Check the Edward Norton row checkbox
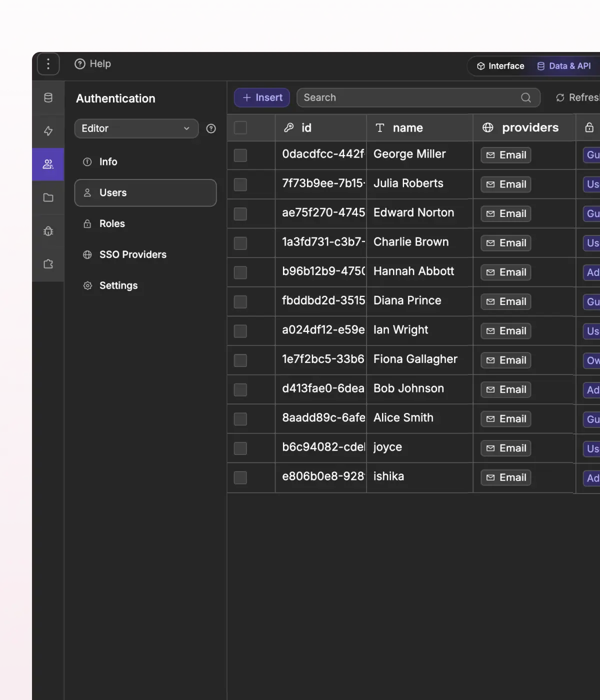 click(x=240, y=214)
